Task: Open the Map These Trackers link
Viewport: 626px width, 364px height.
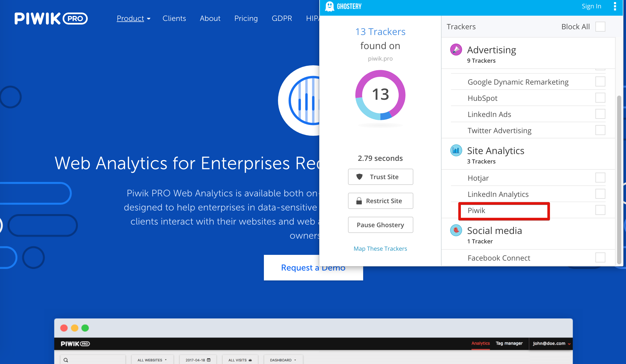Action: (x=380, y=249)
